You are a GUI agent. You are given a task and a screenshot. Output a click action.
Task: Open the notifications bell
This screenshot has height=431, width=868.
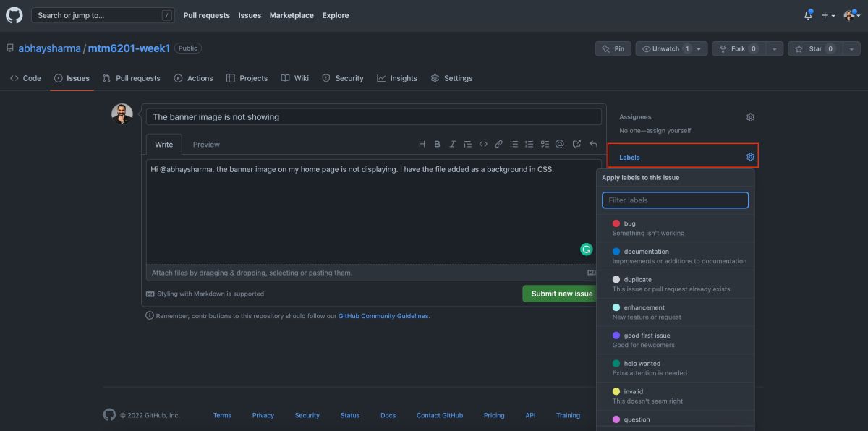pyautogui.click(x=808, y=15)
